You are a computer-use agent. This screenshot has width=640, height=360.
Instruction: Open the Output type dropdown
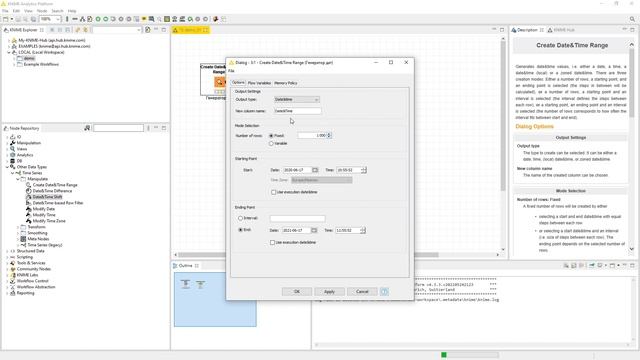pos(297,100)
